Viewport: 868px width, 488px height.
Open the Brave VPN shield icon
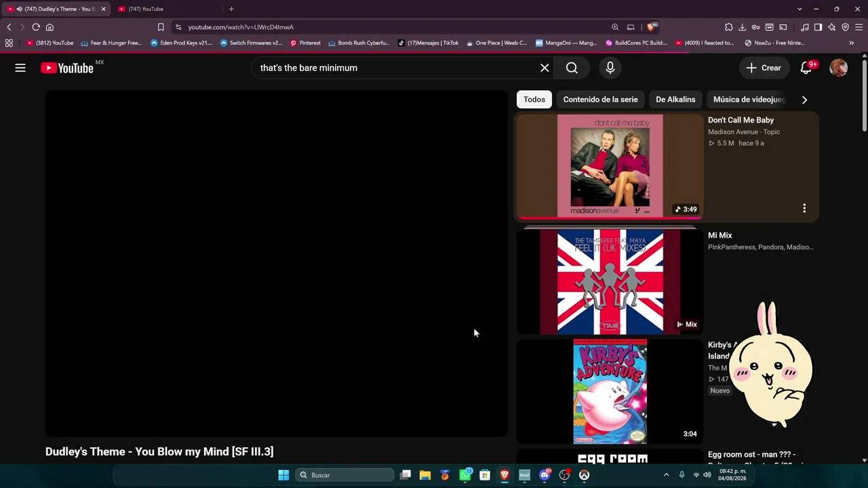(x=846, y=27)
